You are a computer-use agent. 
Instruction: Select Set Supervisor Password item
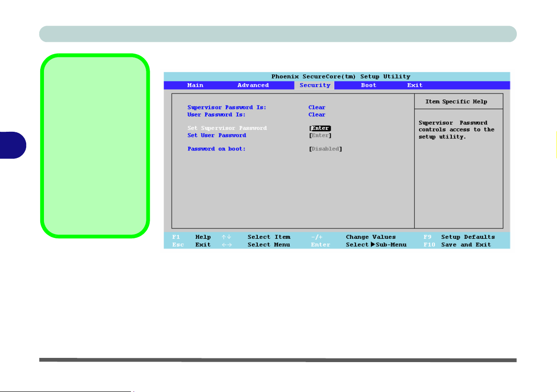pyautogui.click(x=227, y=128)
